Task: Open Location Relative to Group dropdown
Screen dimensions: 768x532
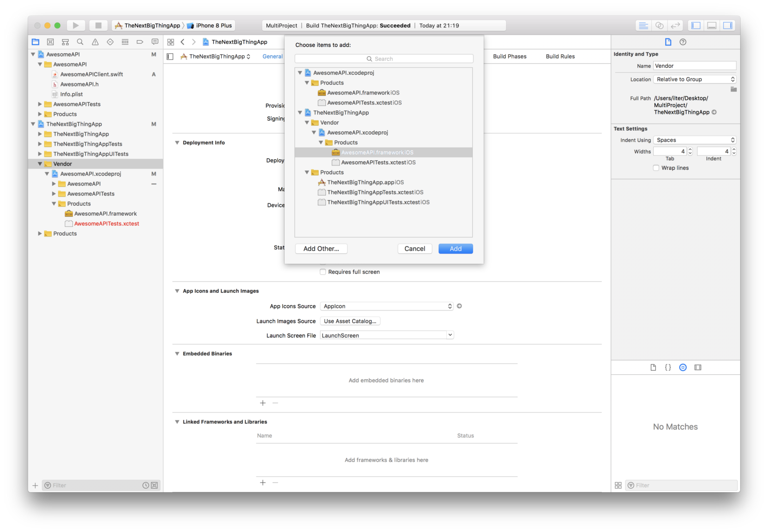Action: [x=695, y=79]
